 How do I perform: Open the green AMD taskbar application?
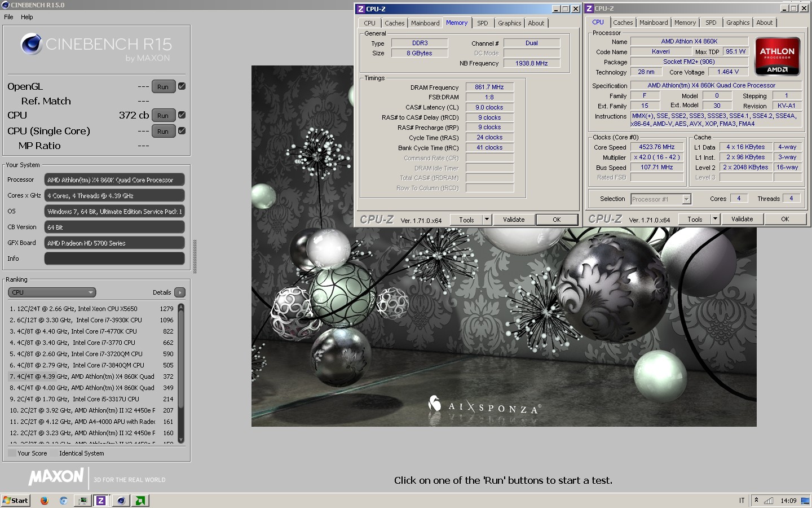[140, 500]
